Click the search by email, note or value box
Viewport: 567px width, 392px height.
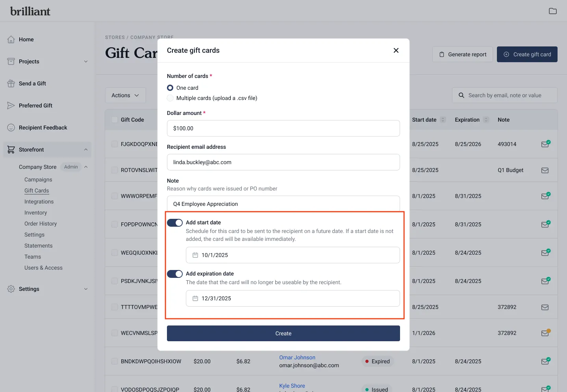click(505, 95)
